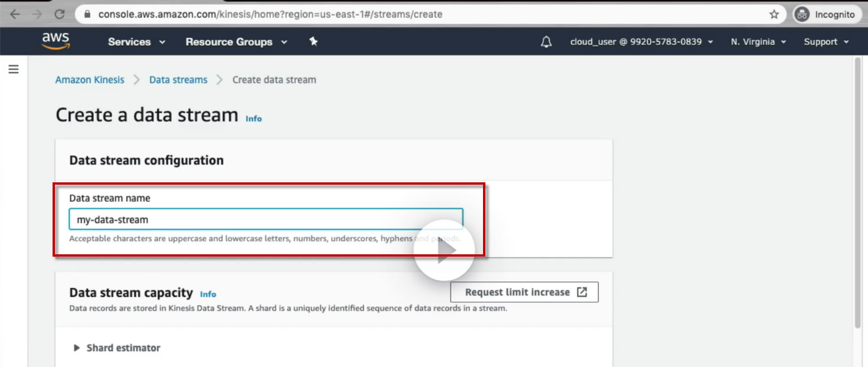Image resolution: width=868 pixels, height=367 pixels.
Task: Open the Resource Groups dropdown
Action: pyautogui.click(x=236, y=41)
